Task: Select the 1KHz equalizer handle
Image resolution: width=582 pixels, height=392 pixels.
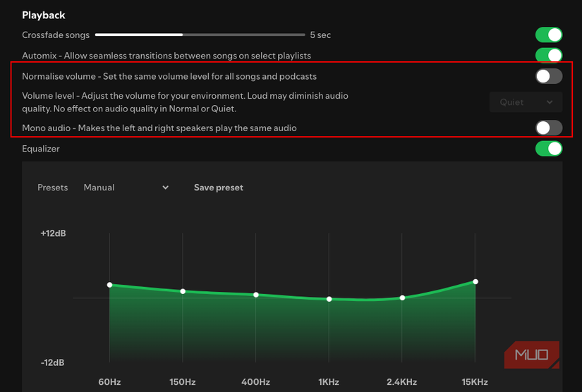Action: 329,299
